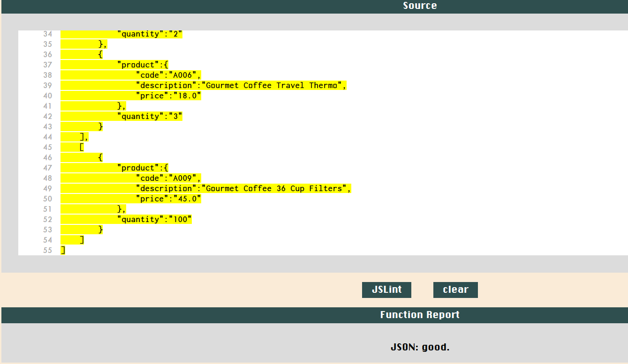Click the closing bracket on line 54
This screenshot has width=628, height=364.
[82, 240]
